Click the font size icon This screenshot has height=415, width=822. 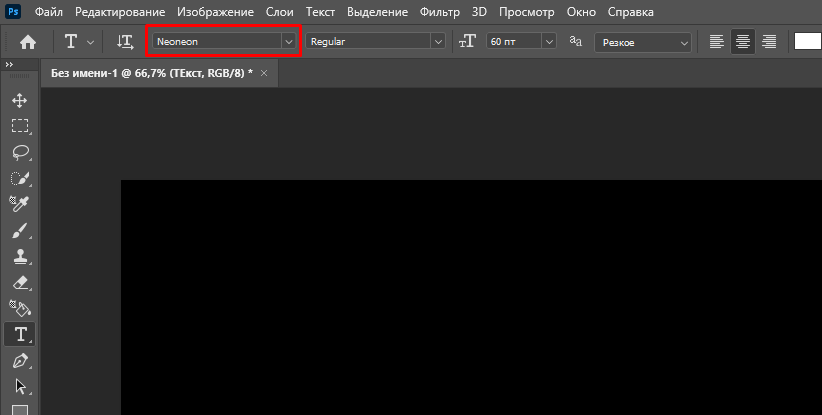[x=468, y=41]
